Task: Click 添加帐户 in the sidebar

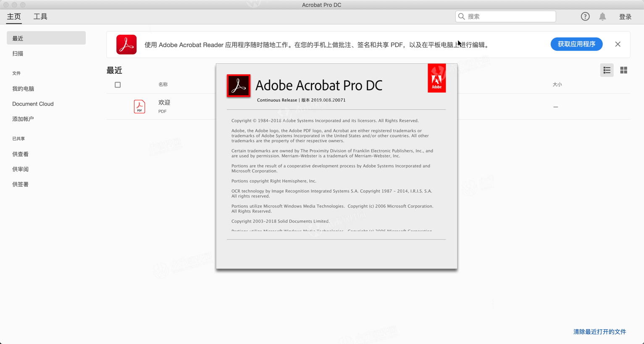Action: click(23, 119)
